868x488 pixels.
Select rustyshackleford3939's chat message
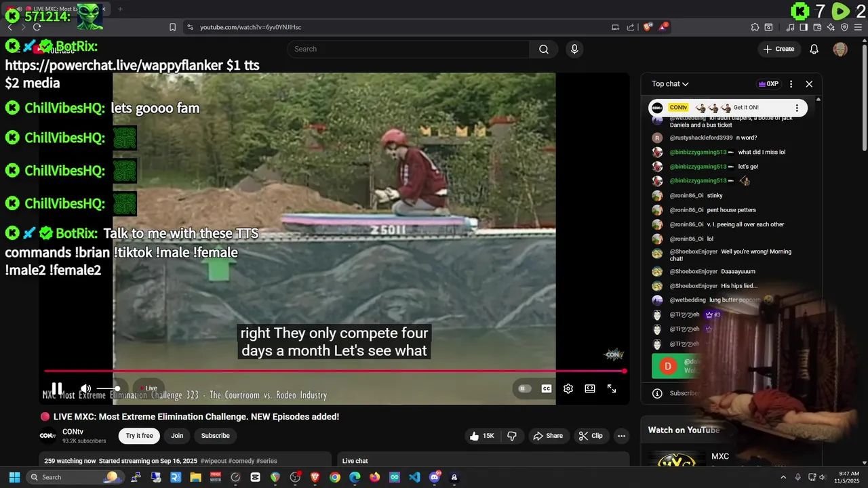(x=731, y=138)
